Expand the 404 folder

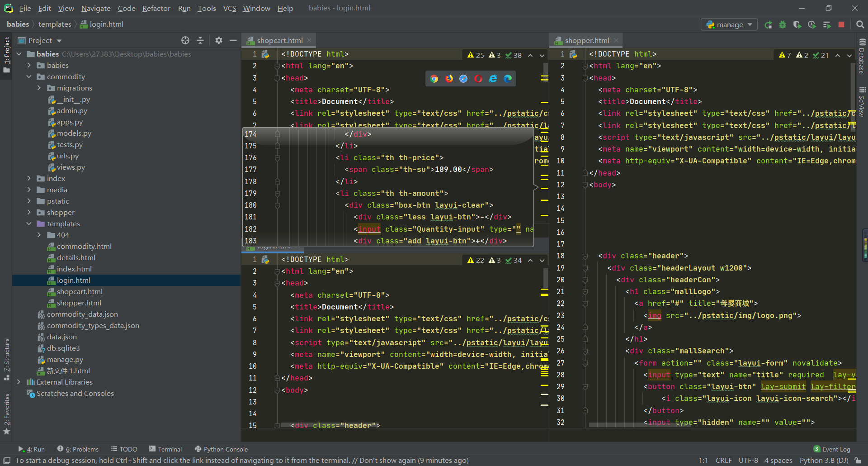point(39,235)
